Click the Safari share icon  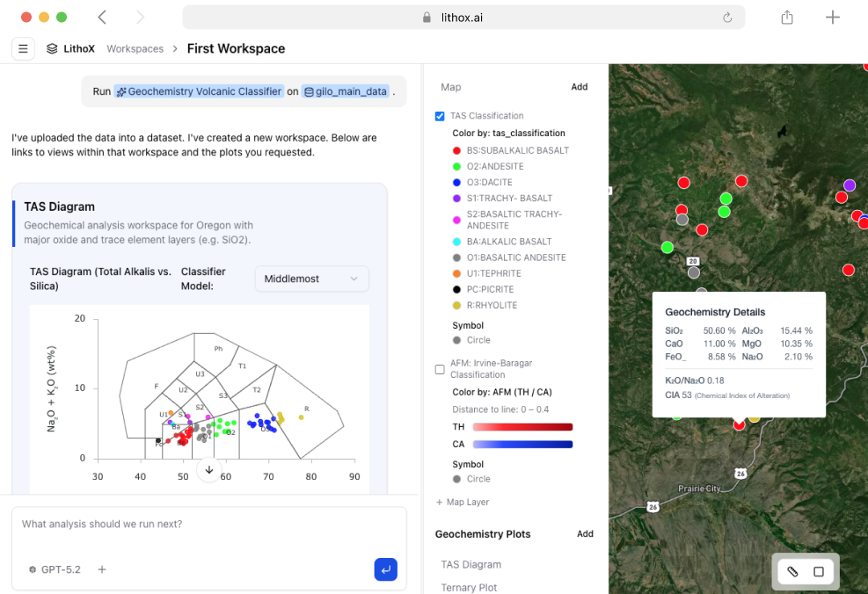click(x=787, y=18)
